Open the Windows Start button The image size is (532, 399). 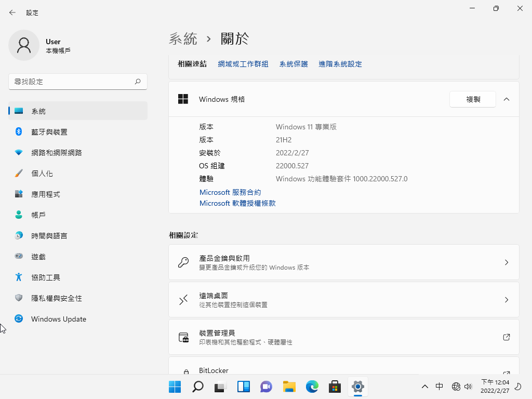tap(175, 387)
